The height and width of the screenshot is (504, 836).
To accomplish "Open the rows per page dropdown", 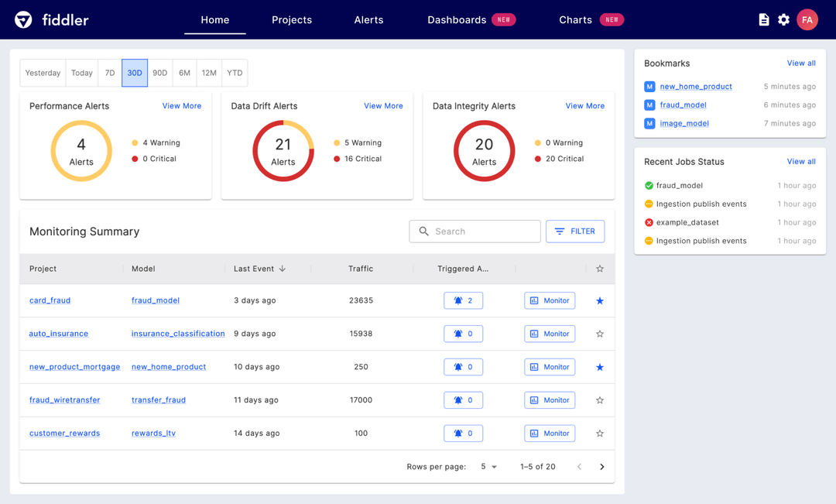I will (490, 466).
